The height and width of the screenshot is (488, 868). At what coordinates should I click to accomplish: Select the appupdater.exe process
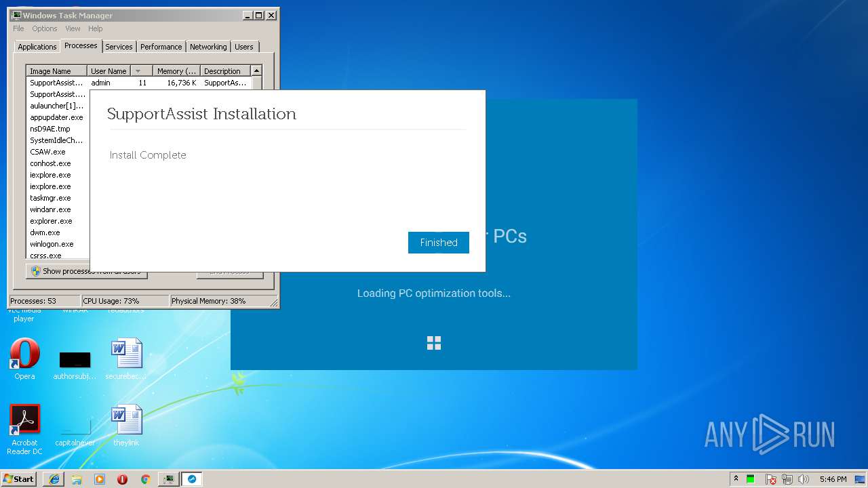58,117
